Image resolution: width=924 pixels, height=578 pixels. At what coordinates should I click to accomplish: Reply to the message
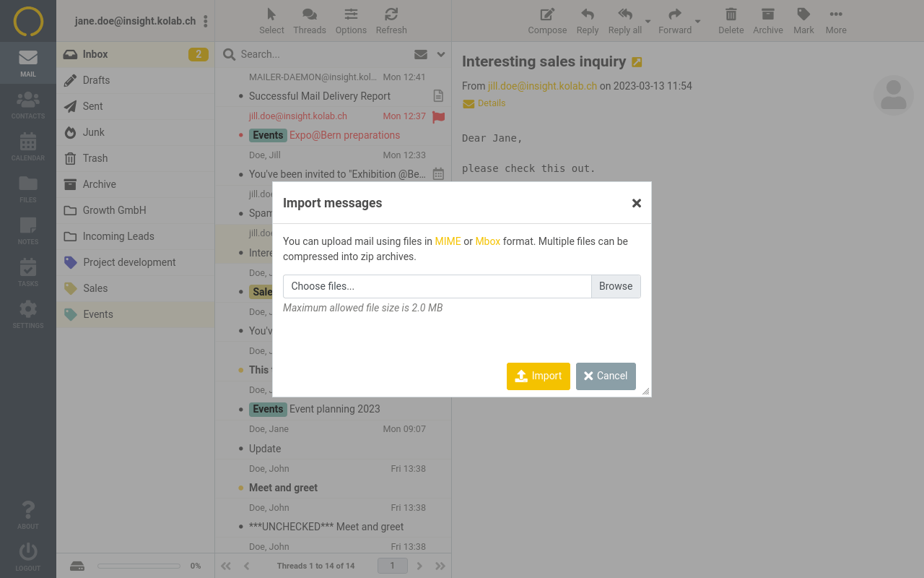coord(588,21)
